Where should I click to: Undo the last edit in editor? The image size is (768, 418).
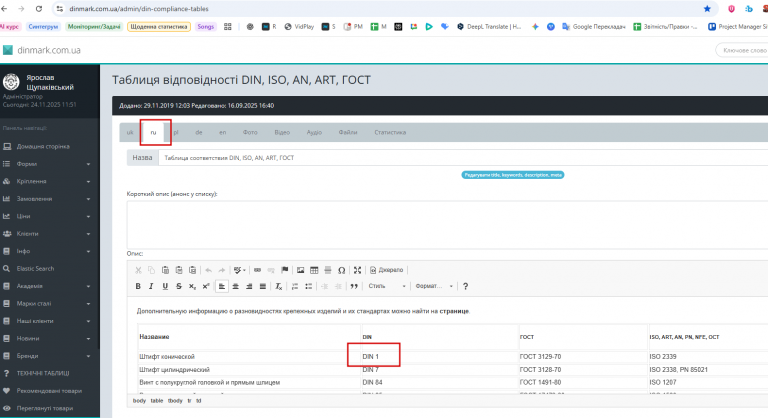pyautogui.click(x=208, y=270)
